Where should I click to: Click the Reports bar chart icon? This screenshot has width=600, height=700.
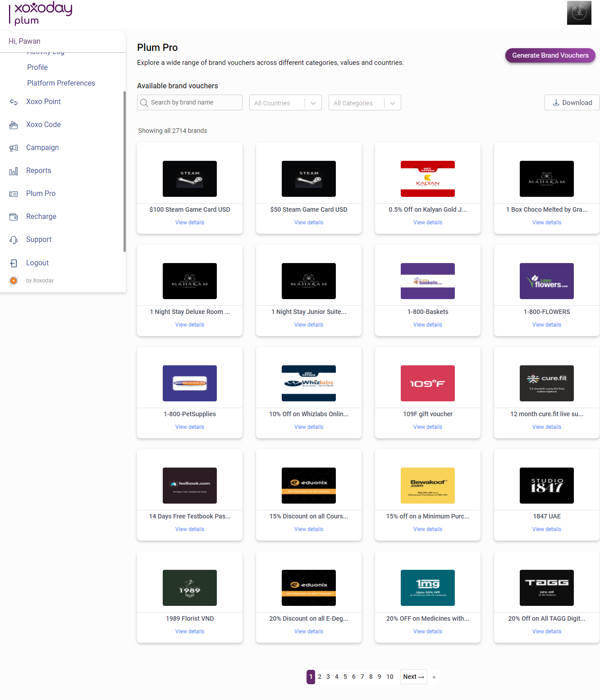14,171
